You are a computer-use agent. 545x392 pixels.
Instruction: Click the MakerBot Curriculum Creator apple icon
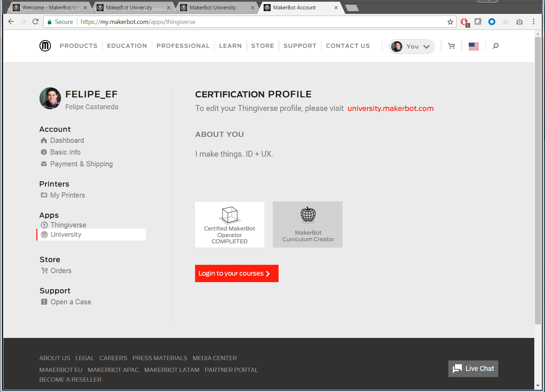[x=308, y=214]
